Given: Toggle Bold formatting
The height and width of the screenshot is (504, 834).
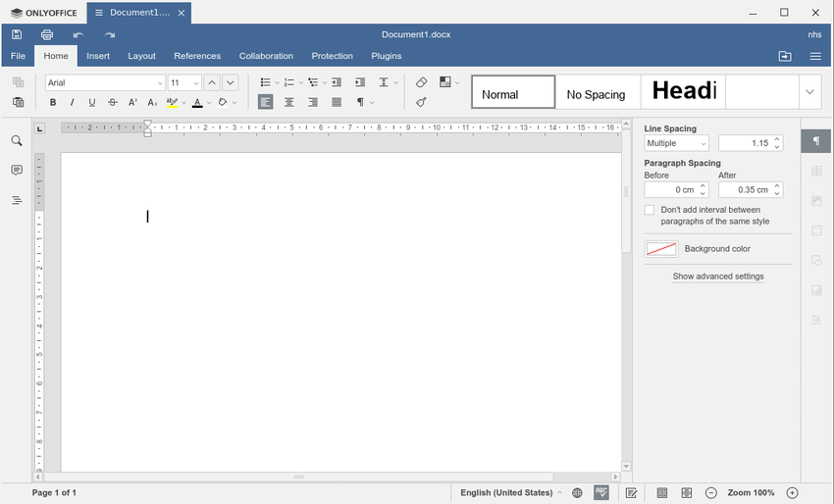Looking at the screenshot, I should pos(53,102).
